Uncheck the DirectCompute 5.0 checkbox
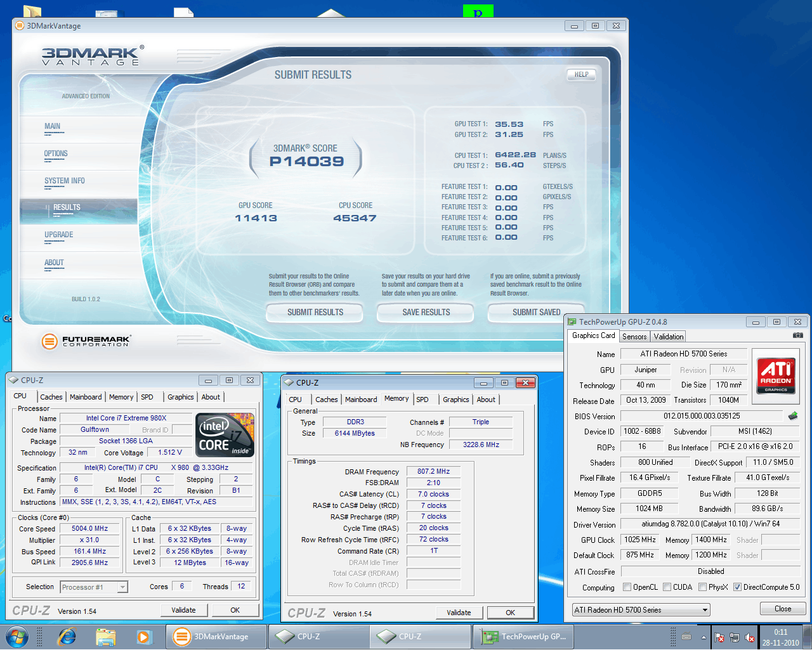This screenshot has width=812, height=650. tap(737, 587)
